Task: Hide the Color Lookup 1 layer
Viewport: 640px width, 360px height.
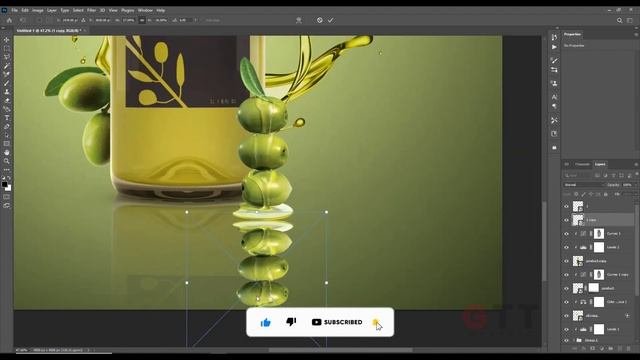Action: pos(567,302)
